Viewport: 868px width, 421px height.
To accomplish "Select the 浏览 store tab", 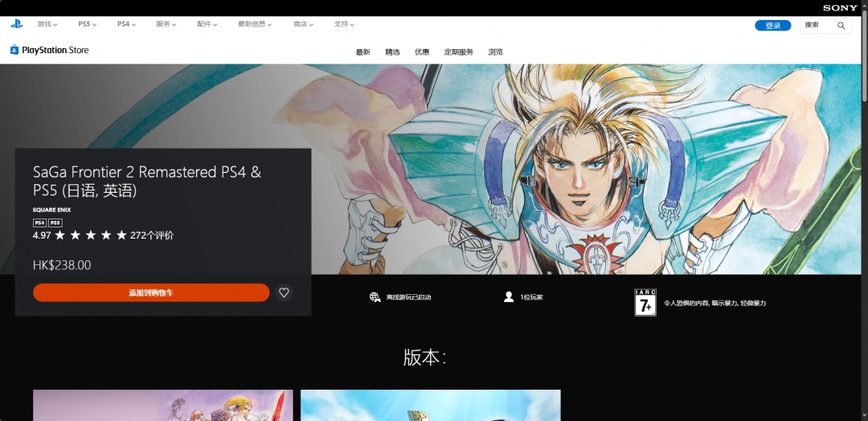I will (496, 52).
